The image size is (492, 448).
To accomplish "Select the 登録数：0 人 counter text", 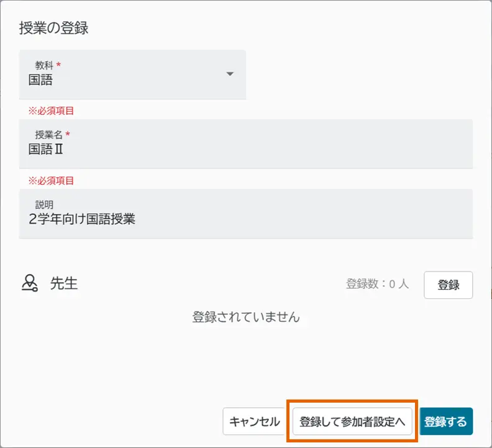I will point(377,284).
